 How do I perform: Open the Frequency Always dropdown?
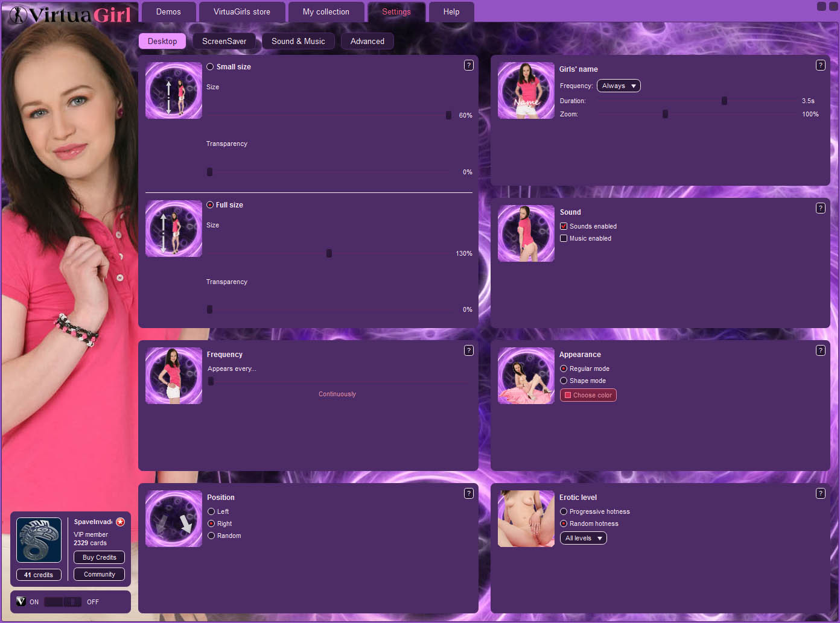coord(619,86)
